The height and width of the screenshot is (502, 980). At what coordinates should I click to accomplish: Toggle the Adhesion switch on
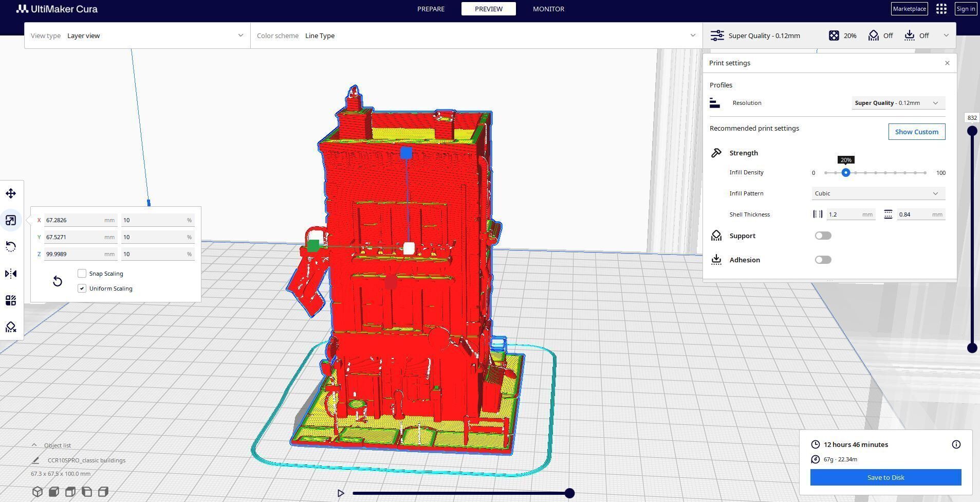coord(823,260)
